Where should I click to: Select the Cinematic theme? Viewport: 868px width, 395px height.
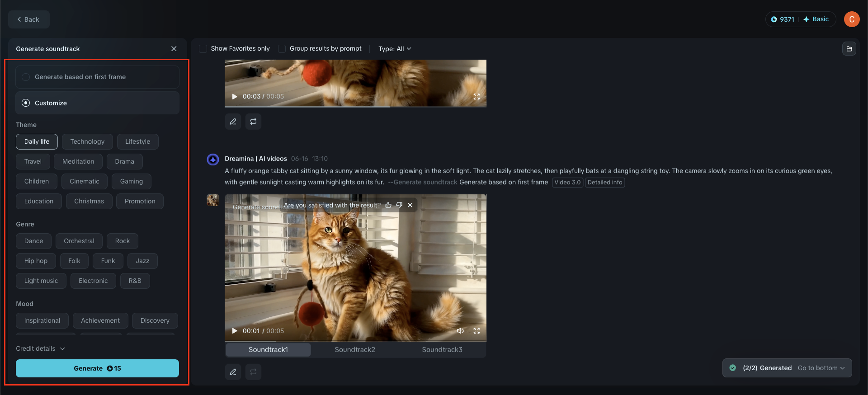[x=85, y=182]
